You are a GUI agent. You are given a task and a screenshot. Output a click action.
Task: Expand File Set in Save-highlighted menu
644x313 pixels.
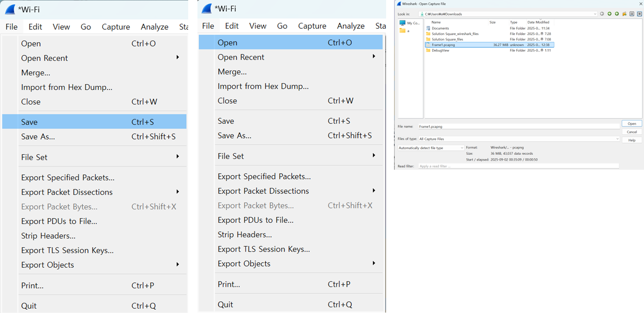[x=177, y=157]
